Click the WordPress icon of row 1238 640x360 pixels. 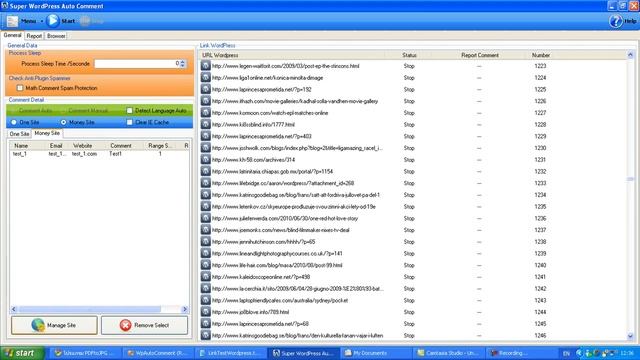tap(206, 241)
